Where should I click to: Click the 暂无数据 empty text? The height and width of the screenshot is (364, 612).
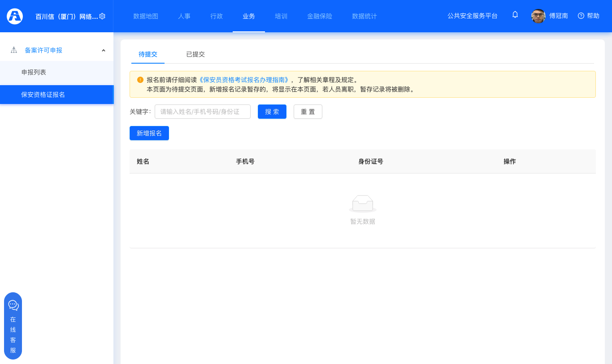(363, 221)
